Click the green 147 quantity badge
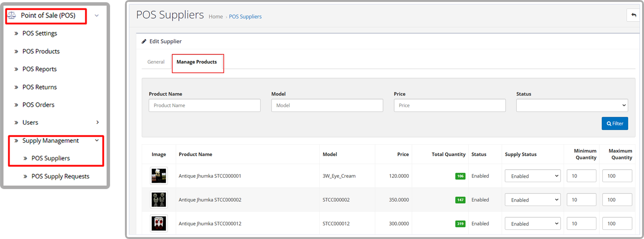The width and height of the screenshot is (644, 239). (460, 200)
